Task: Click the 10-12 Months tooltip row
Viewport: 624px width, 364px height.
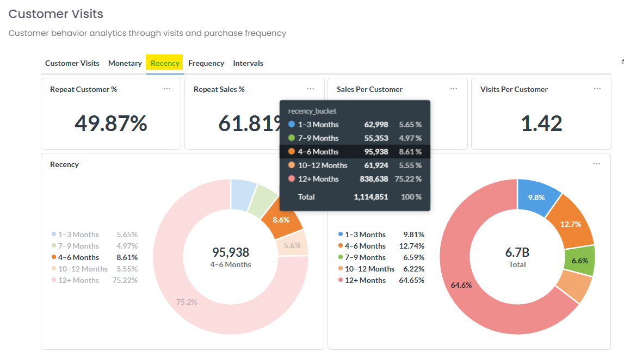Action: (x=355, y=165)
